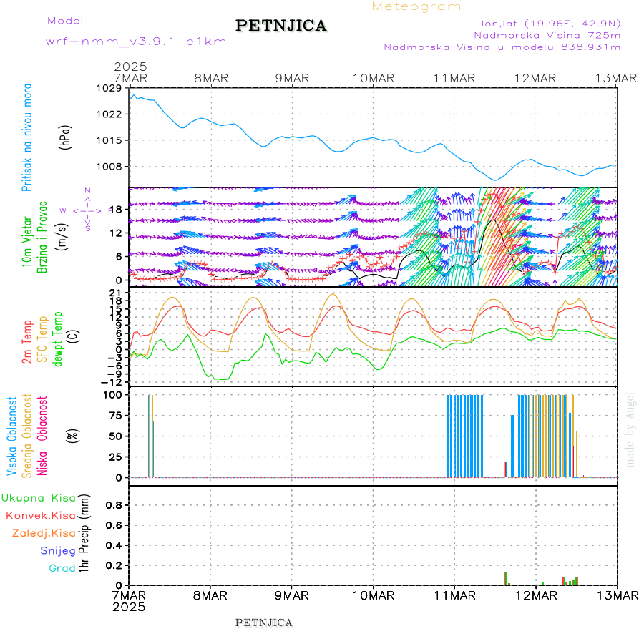
Task: Click the '(m/s)' wind unit label
Action: click(x=62, y=237)
